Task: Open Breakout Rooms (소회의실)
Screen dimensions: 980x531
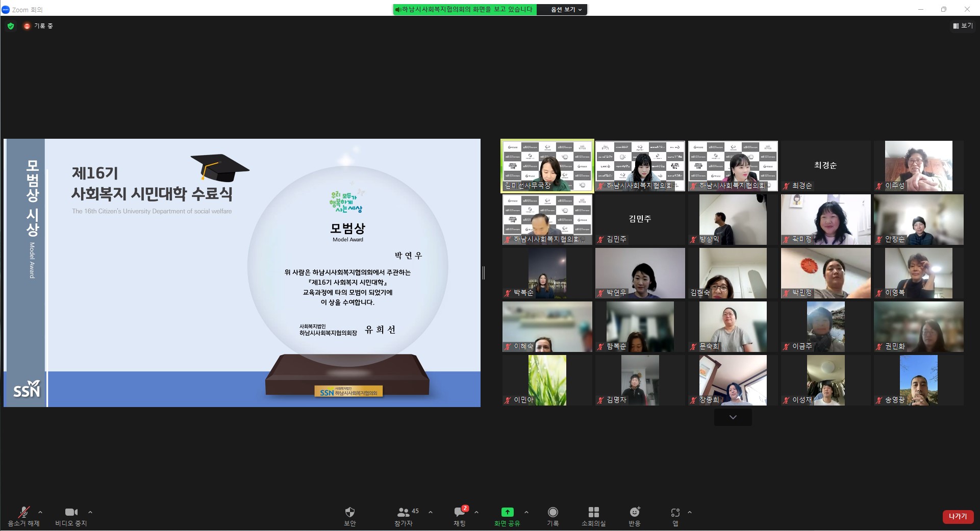Action: (593, 512)
